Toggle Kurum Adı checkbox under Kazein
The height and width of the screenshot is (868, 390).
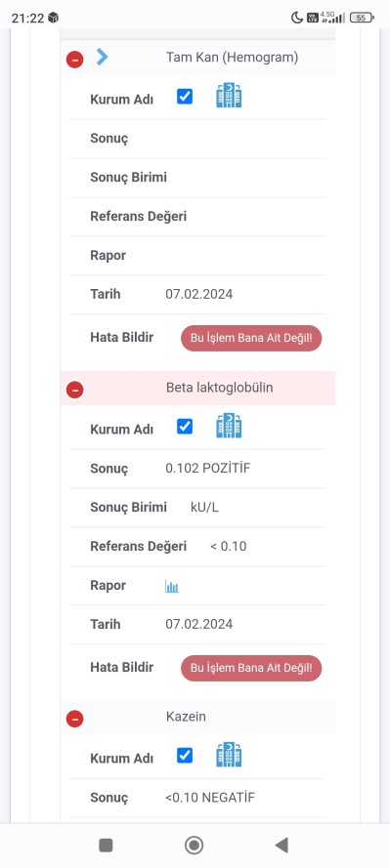185,755
